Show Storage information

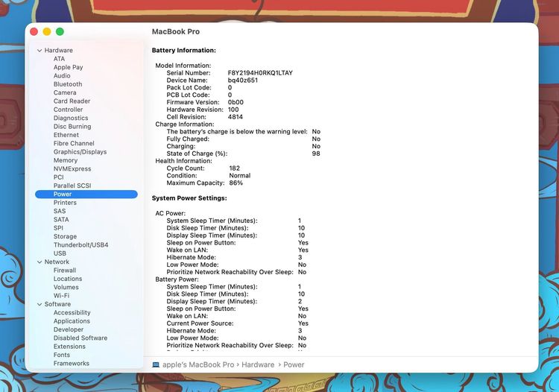click(x=65, y=237)
